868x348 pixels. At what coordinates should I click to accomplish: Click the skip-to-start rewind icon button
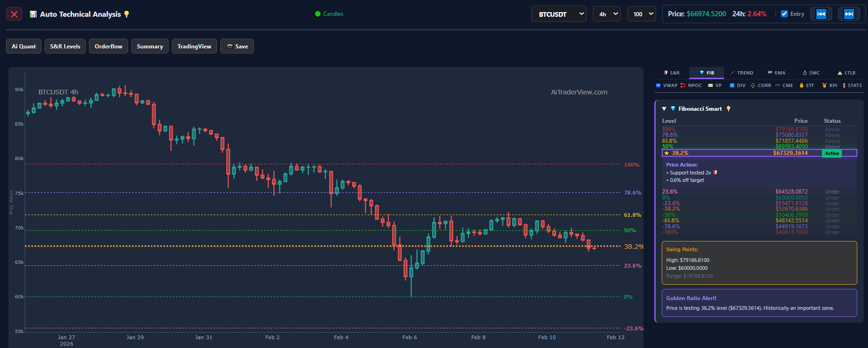(821, 14)
